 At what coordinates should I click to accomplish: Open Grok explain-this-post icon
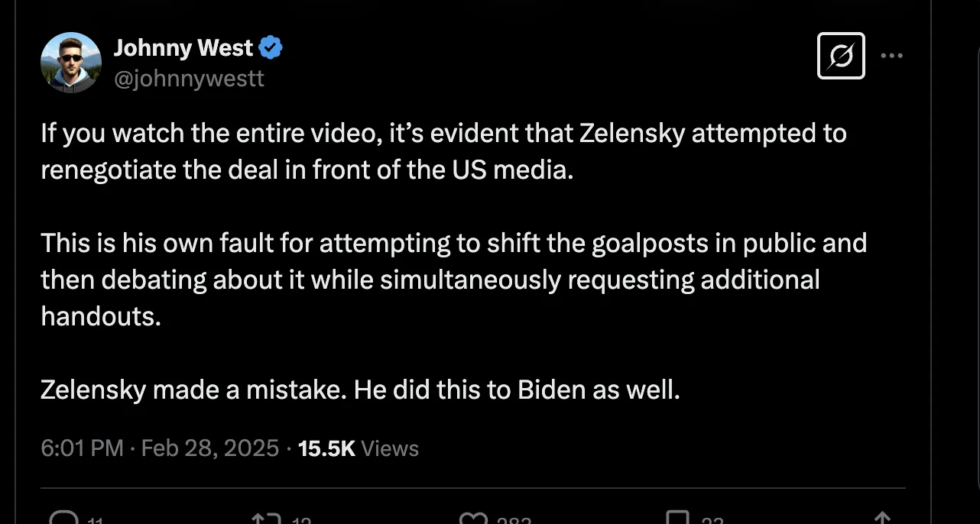pyautogui.click(x=841, y=56)
